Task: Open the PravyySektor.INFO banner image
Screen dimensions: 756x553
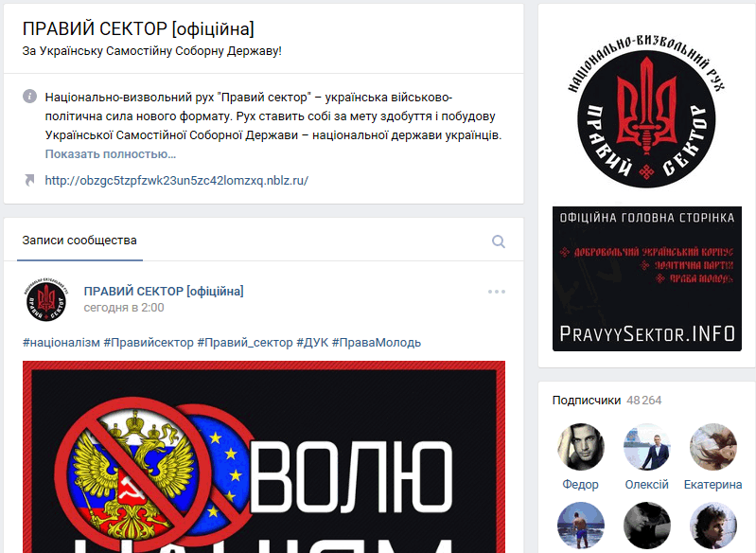Action: pyautogui.click(x=647, y=279)
